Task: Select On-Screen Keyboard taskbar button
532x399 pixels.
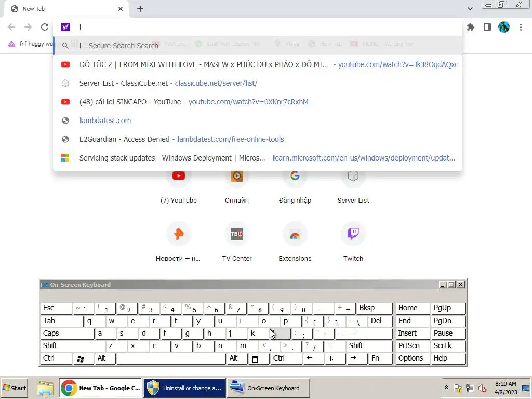Action: (268, 388)
